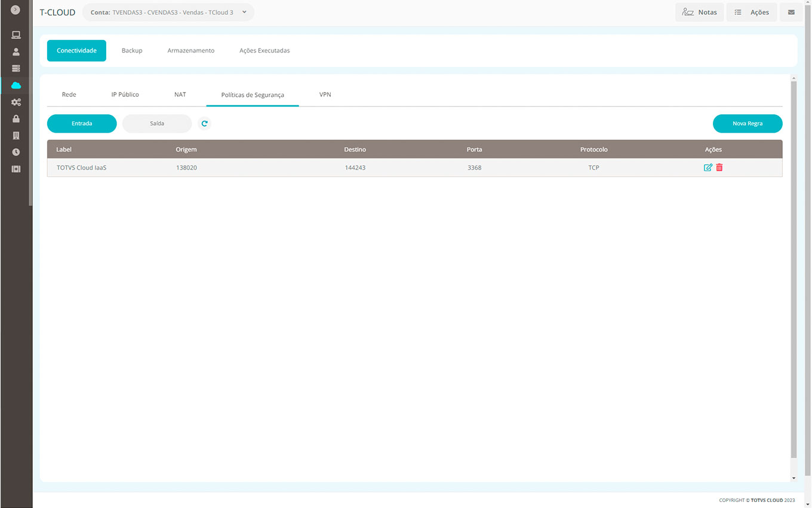The height and width of the screenshot is (508, 812).
Task: Open the Conta account dropdown
Action: pyautogui.click(x=168, y=12)
